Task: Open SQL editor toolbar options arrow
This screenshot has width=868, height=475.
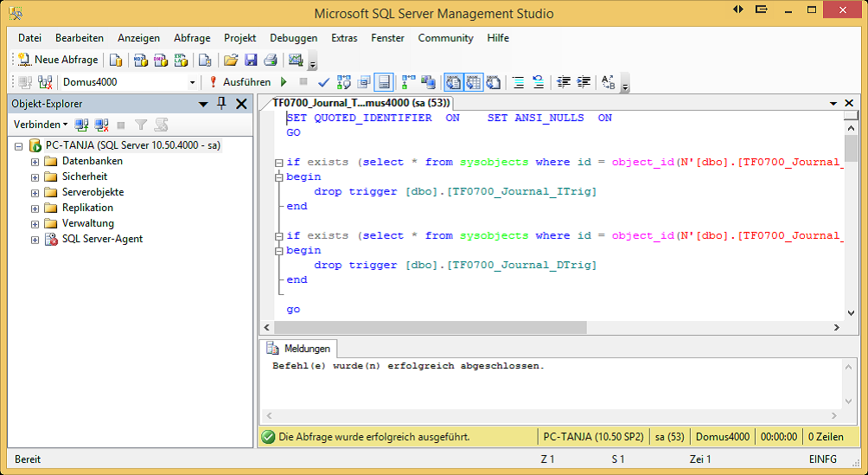Action: pos(626,83)
